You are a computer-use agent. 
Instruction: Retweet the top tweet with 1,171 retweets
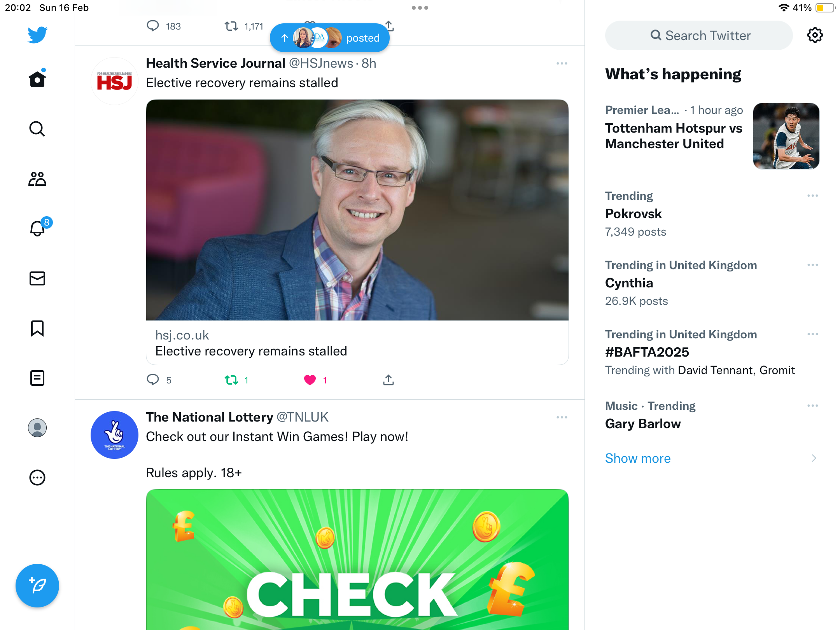point(244,26)
